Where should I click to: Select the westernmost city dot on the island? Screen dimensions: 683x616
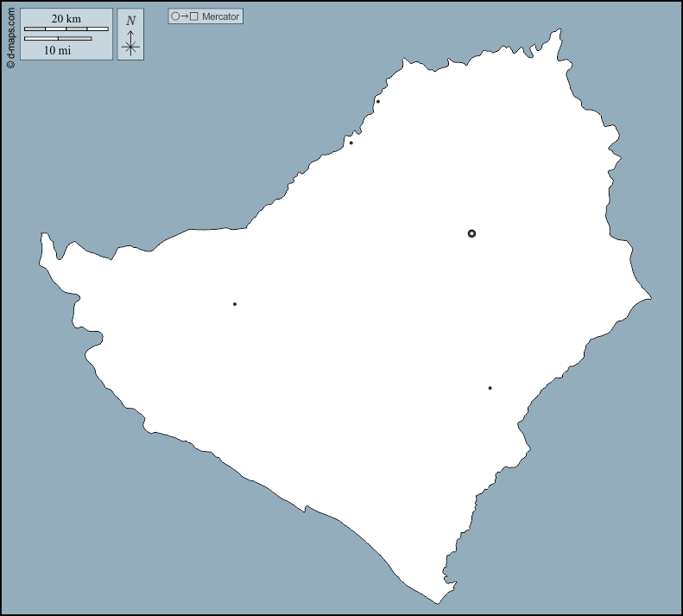(x=235, y=304)
